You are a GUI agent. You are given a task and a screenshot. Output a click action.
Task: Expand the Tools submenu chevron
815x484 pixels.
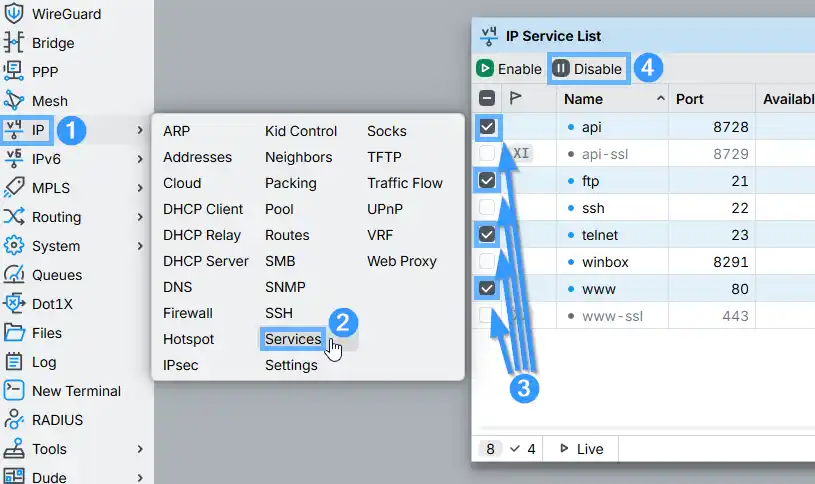point(140,449)
